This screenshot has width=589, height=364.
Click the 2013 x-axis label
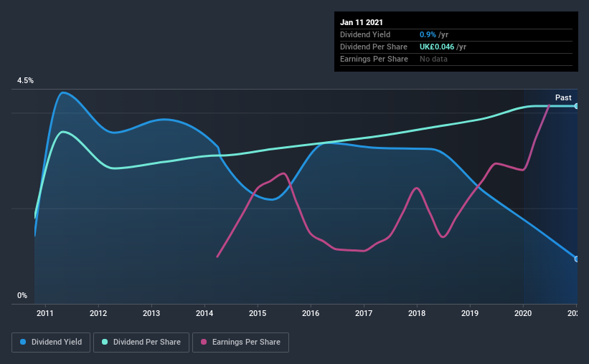(x=151, y=313)
